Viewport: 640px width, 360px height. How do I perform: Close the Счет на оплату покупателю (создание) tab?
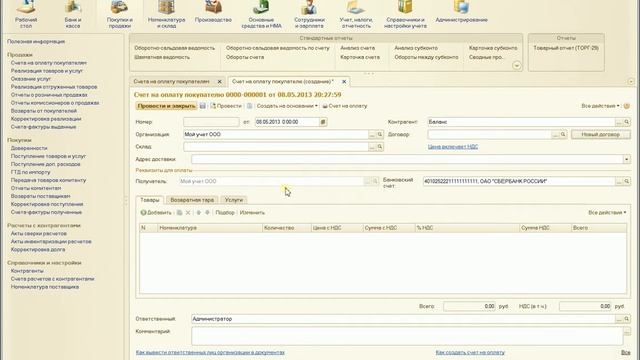[x=344, y=82]
